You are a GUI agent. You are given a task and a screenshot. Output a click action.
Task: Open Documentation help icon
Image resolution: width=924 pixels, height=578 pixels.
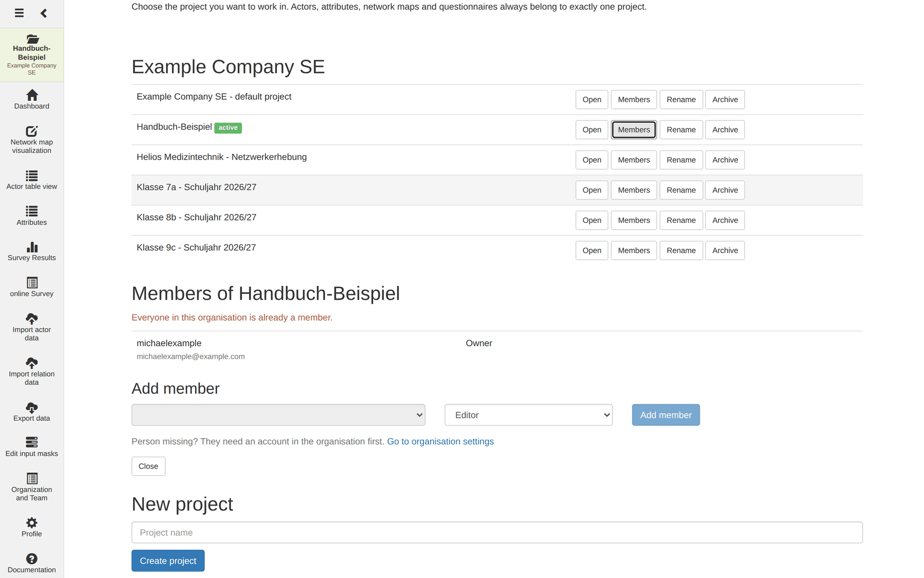tap(32, 559)
